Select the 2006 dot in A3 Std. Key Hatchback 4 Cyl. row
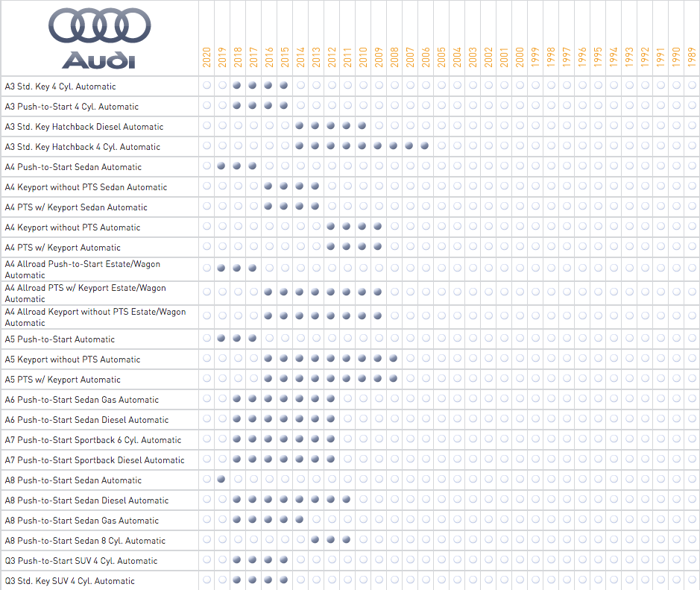700x590 pixels. pyautogui.click(x=425, y=146)
